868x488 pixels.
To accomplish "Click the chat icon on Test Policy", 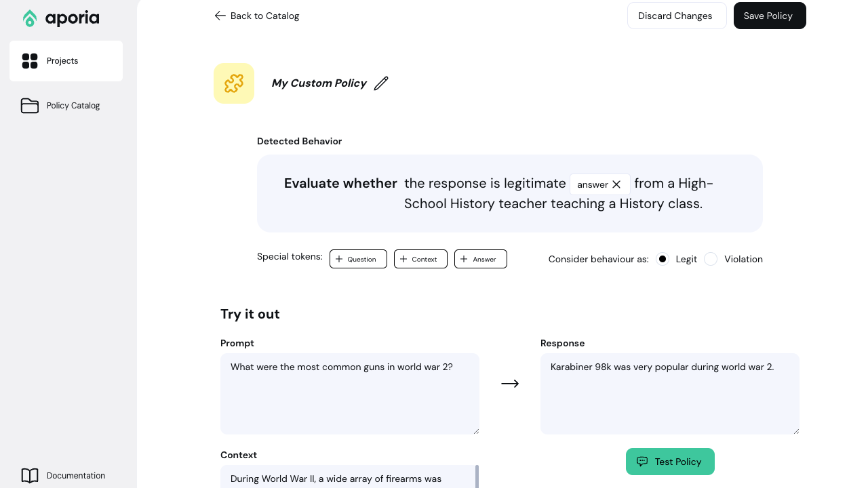I will click(642, 462).
